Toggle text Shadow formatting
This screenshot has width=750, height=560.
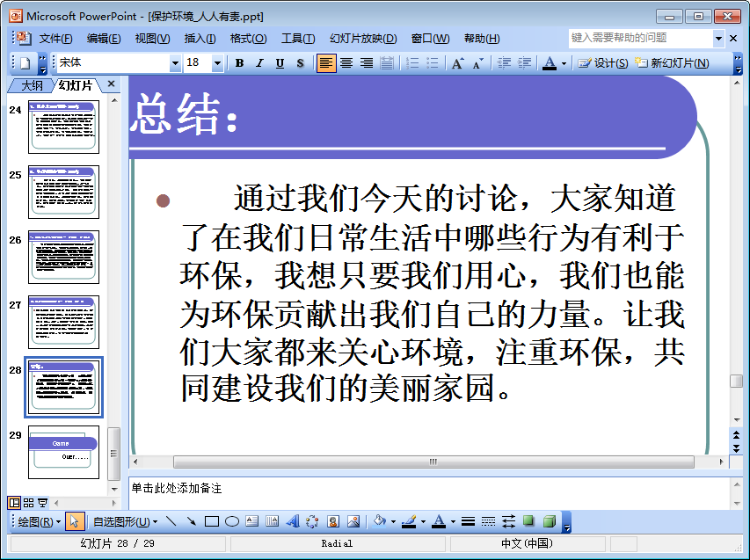coord(300,63)
